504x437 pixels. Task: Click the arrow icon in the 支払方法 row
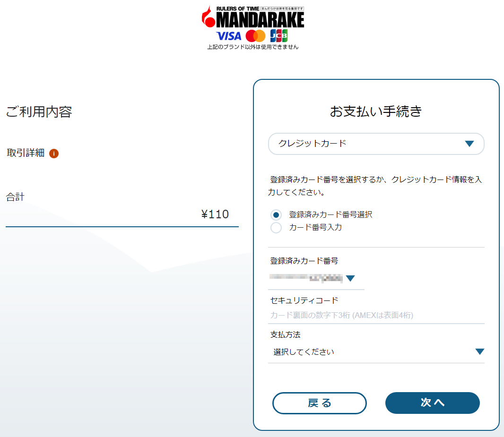[479, 351]
